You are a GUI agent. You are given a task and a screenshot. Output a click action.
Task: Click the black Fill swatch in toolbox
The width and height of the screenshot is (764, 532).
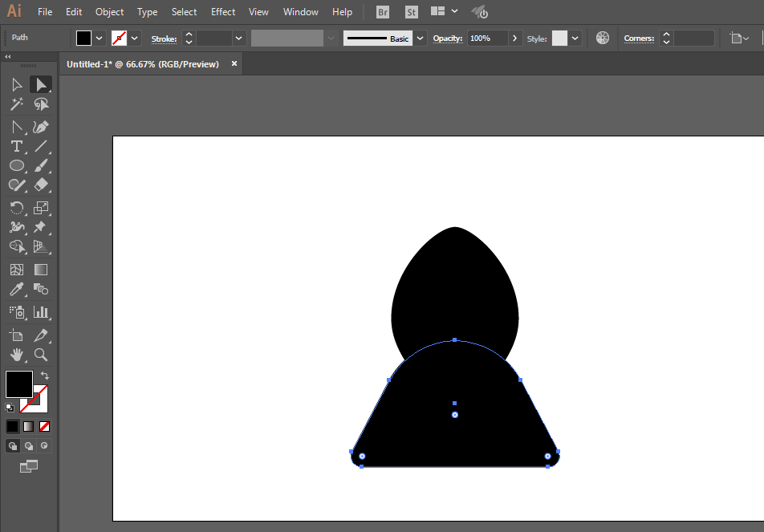[18, 384]
